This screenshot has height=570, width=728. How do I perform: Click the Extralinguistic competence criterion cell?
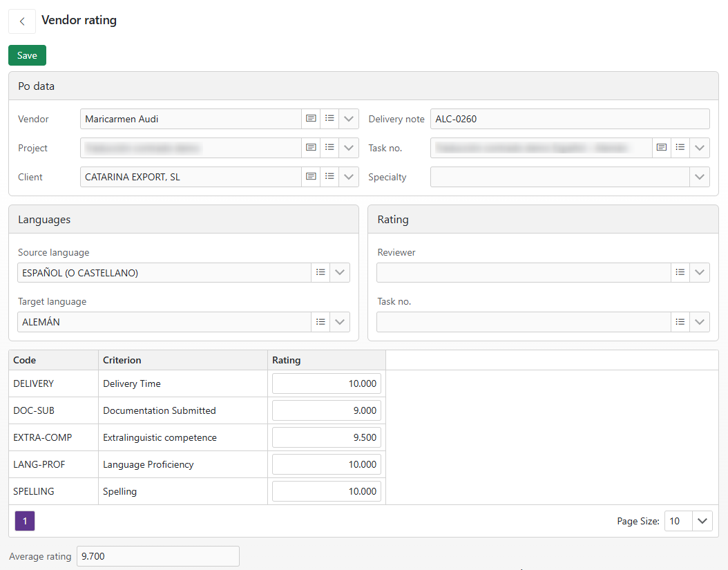[183, 437]
